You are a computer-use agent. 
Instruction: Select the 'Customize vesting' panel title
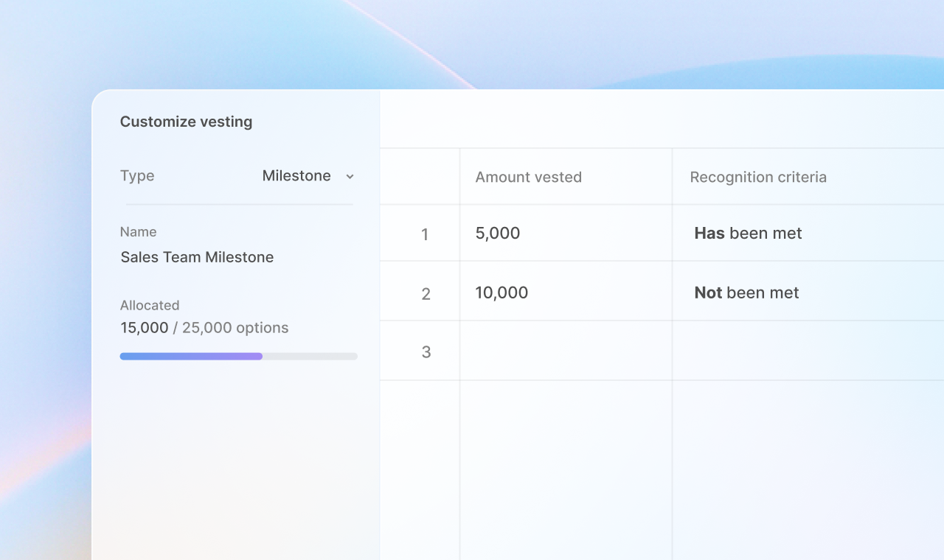coord(186,122)
